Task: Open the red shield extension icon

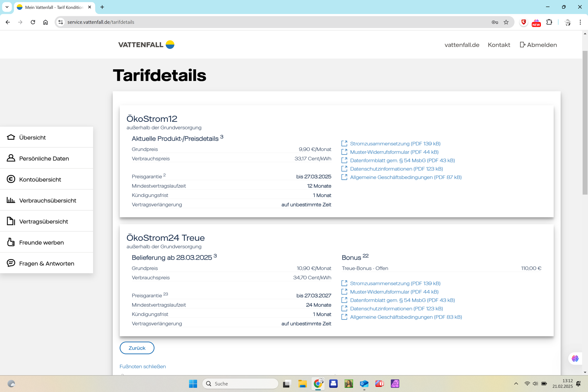Action: tap(524, 22)
